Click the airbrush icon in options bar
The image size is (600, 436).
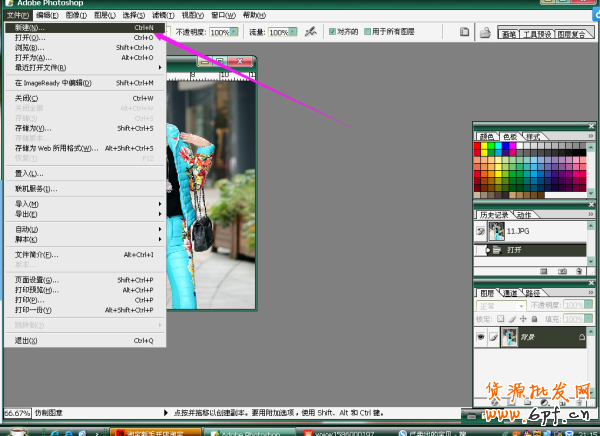tap(313, 32)
